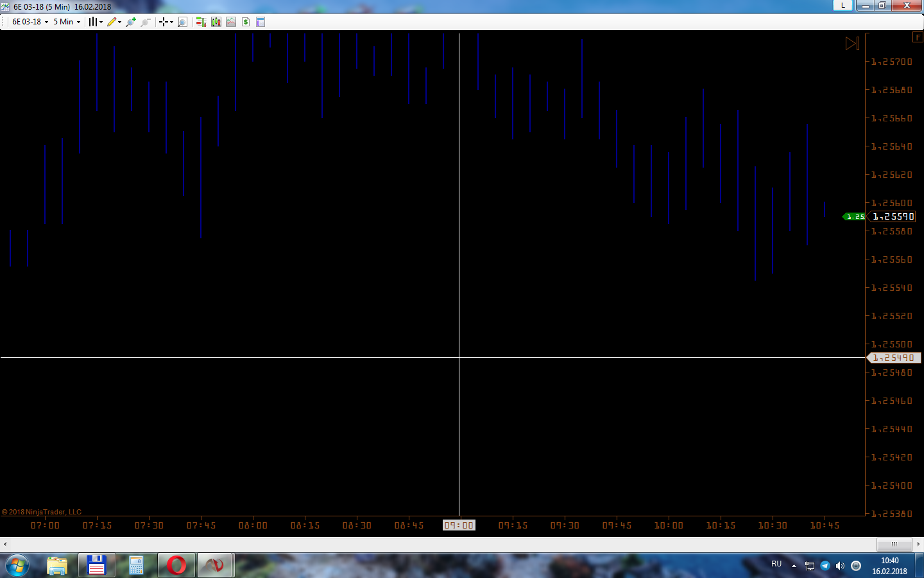Screen dimensions: 924x578
Task: Click the 1,25490 crosshair price label
Action: tap(894, 358)
